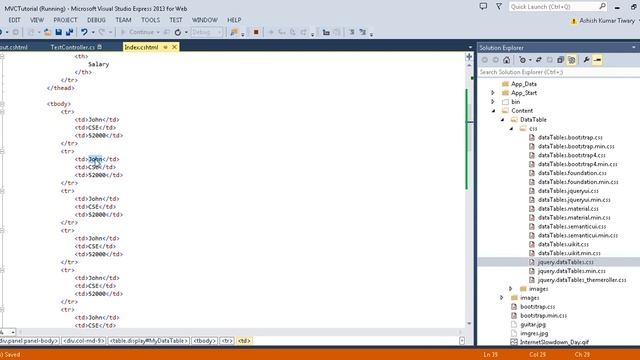640x360 pixels.
Task: Open the Undo history dropdown arrow
Action: click(x=93, y=32)
